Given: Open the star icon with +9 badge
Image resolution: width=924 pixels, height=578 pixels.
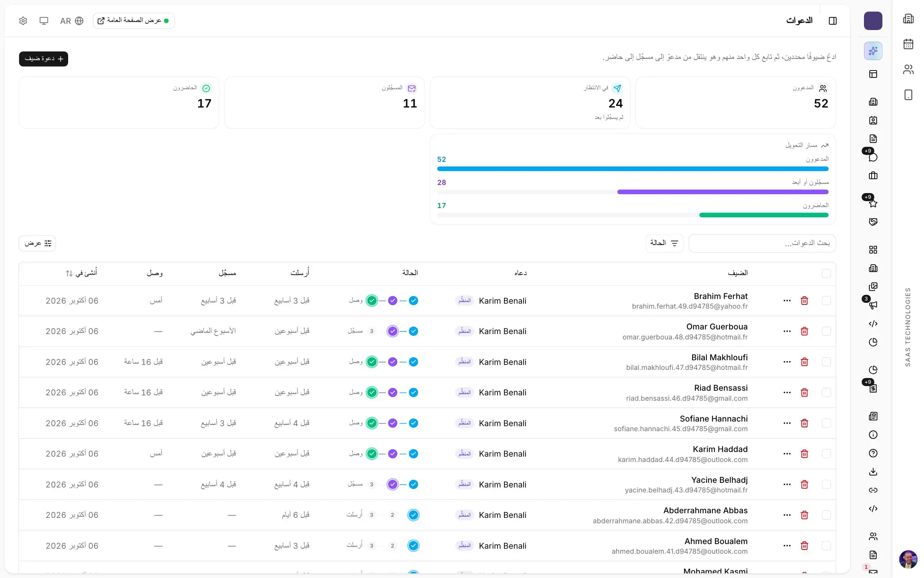Looking at the screenshot, I should tap(873, 203).
